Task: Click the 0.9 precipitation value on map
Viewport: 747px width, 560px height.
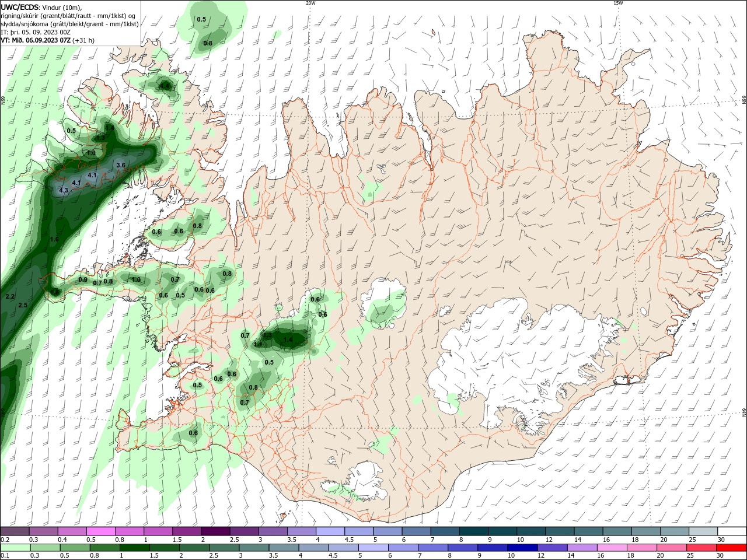Action: [x=83, y=280]
